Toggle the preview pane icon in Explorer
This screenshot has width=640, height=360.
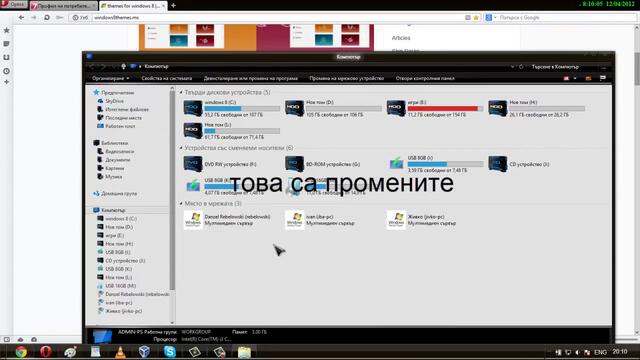coord(588,78)
